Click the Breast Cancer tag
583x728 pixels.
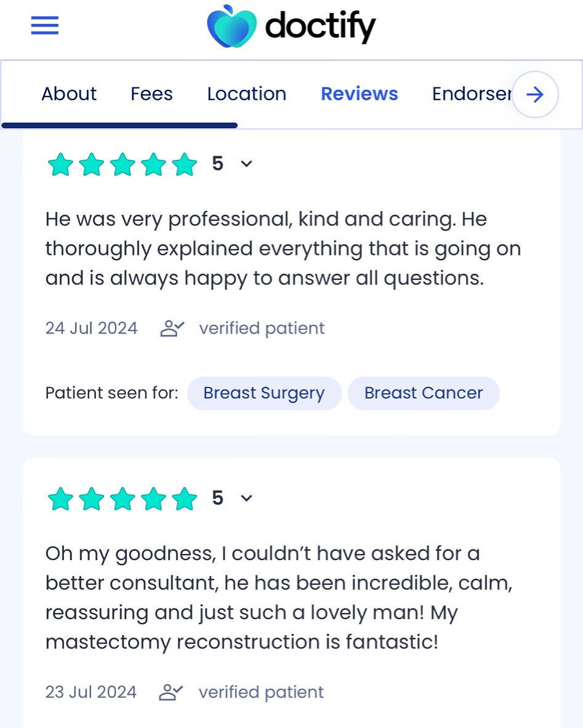(424, 393)
